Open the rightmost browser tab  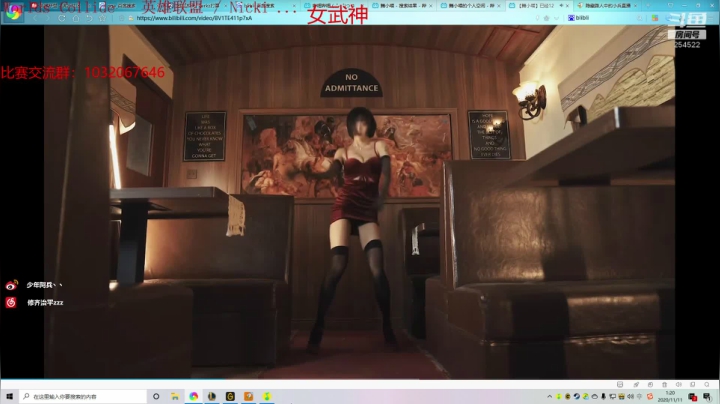pyautogui.click(x=607, y=6)
